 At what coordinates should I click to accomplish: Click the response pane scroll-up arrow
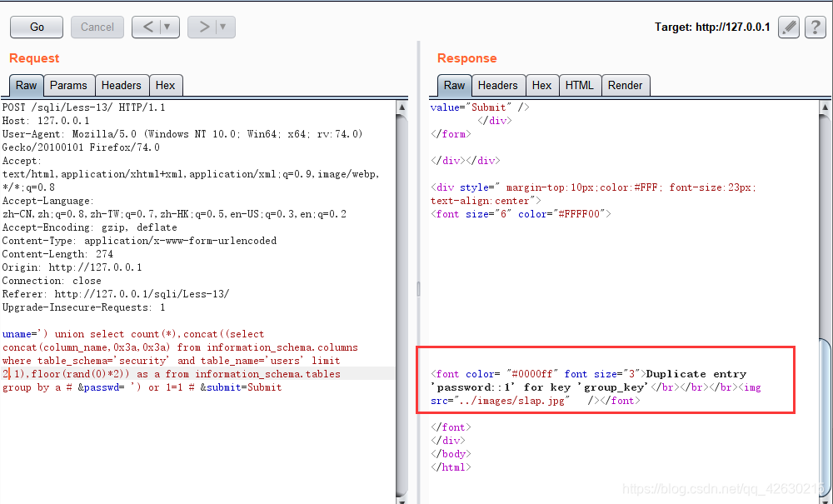(x=825, y=107)
